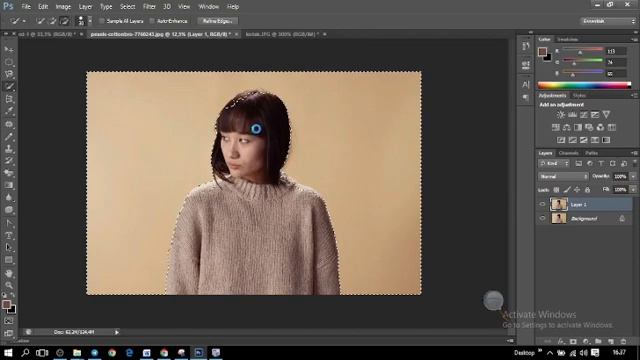Toggle the layer filter on/off switch
This screenshot has height=360, width=640.
point(635,163)
